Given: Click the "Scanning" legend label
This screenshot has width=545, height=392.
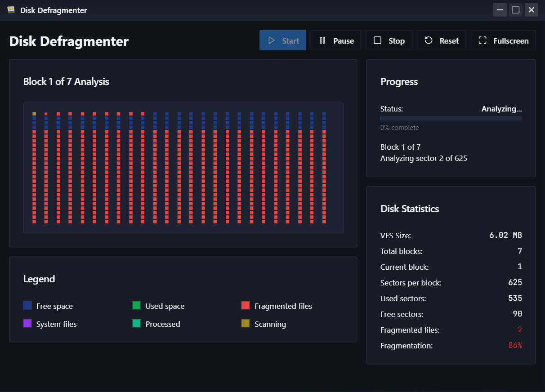Looking at the screenshot, I should (270, 324).
